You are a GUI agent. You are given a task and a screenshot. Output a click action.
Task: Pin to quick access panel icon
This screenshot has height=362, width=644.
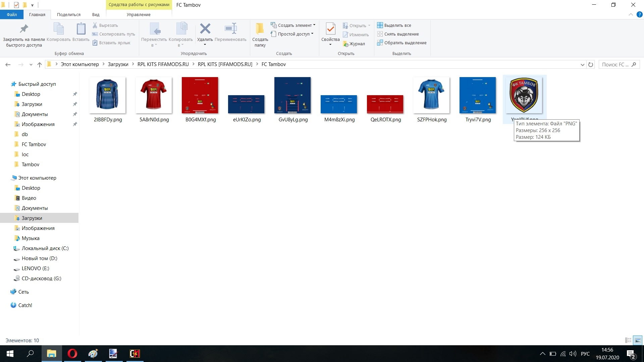tap(24, 29)
